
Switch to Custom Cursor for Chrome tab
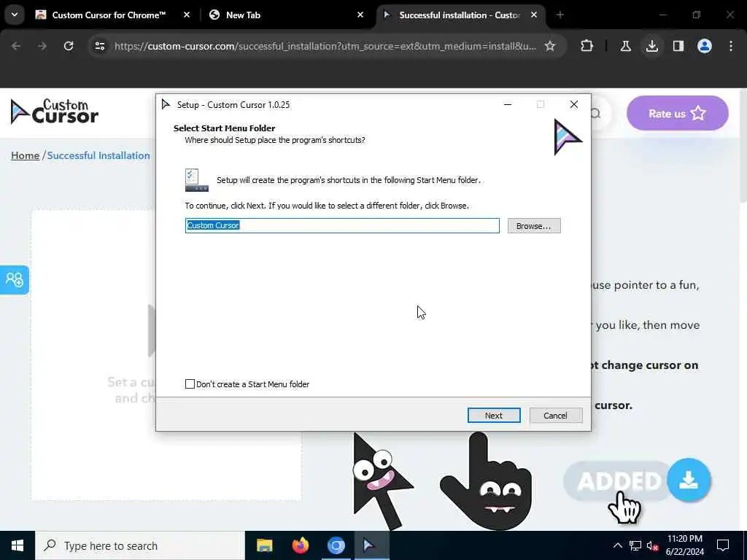pos(109,15)
